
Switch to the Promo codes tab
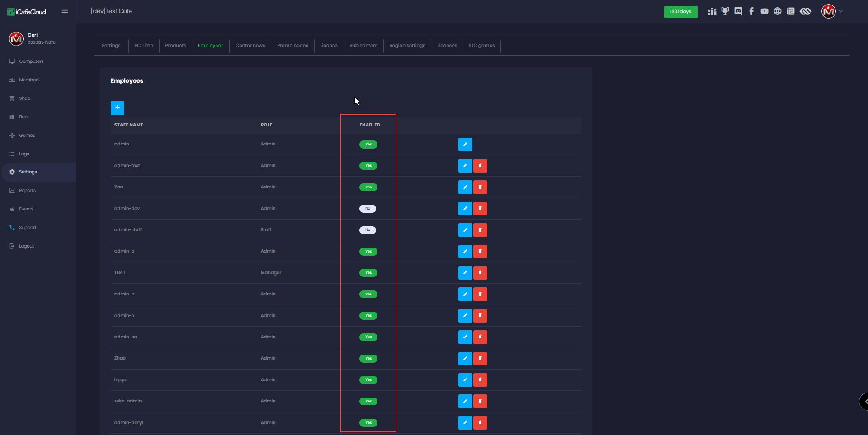click(x=292, y=46)
